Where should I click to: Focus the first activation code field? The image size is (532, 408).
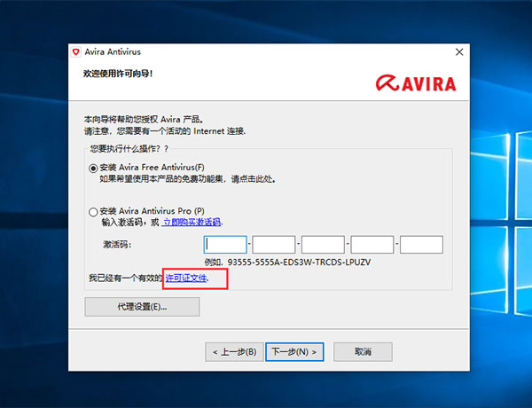pyautogui.click(x=225, y=245)
